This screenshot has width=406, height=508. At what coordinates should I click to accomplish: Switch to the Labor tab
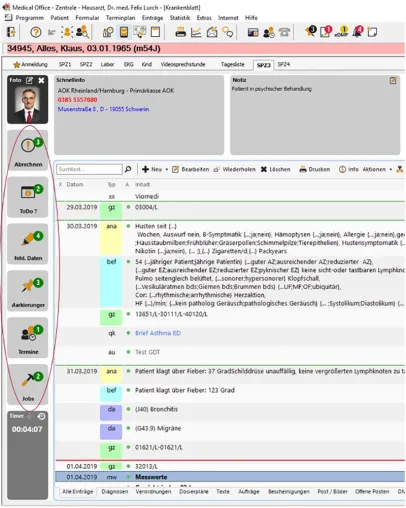point(107,65)
